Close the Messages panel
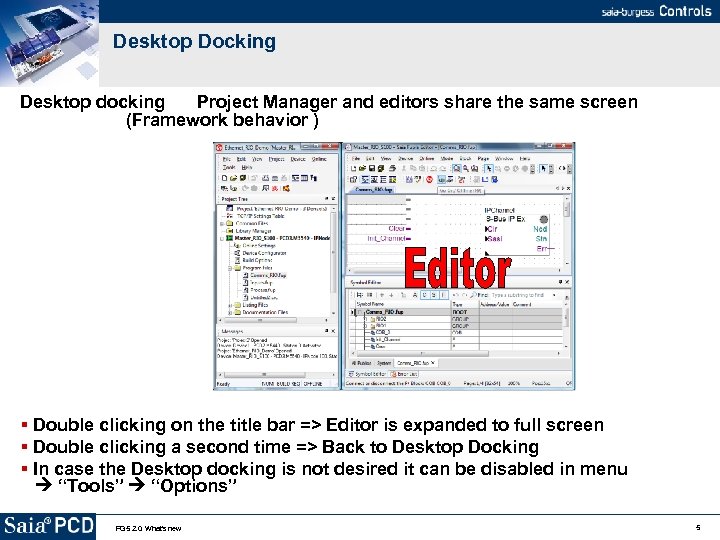Image resolution: width=720 pixels, height=540 pixels. 333,331
